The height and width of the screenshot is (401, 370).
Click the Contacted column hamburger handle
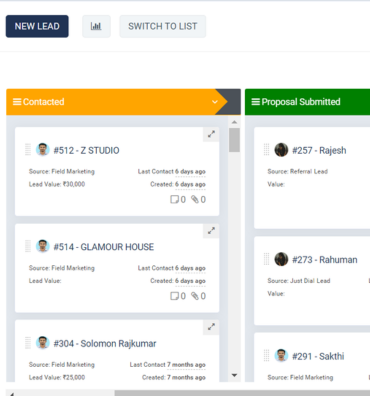17,102
